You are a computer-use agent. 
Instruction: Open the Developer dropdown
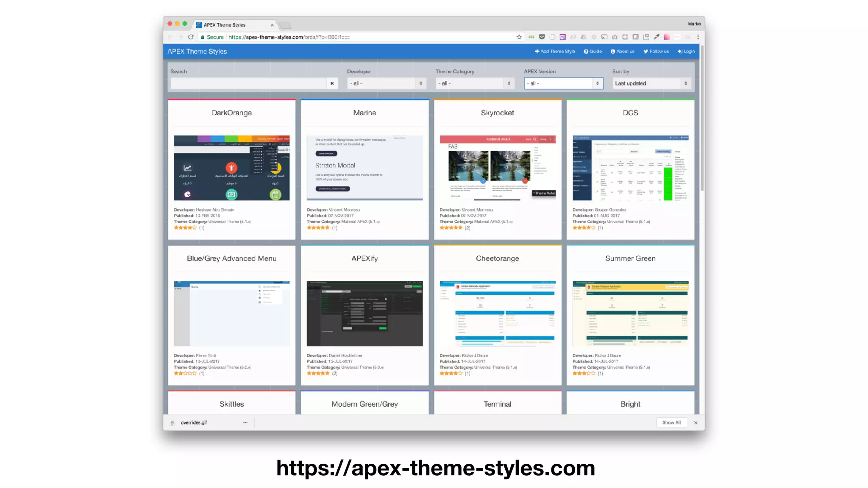[386, 83]
